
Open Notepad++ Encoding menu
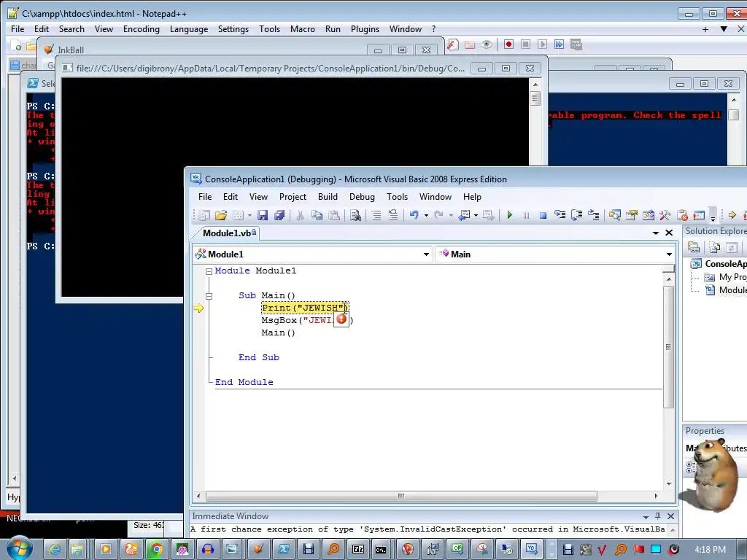pyautogui.click(x=142, y=29)
